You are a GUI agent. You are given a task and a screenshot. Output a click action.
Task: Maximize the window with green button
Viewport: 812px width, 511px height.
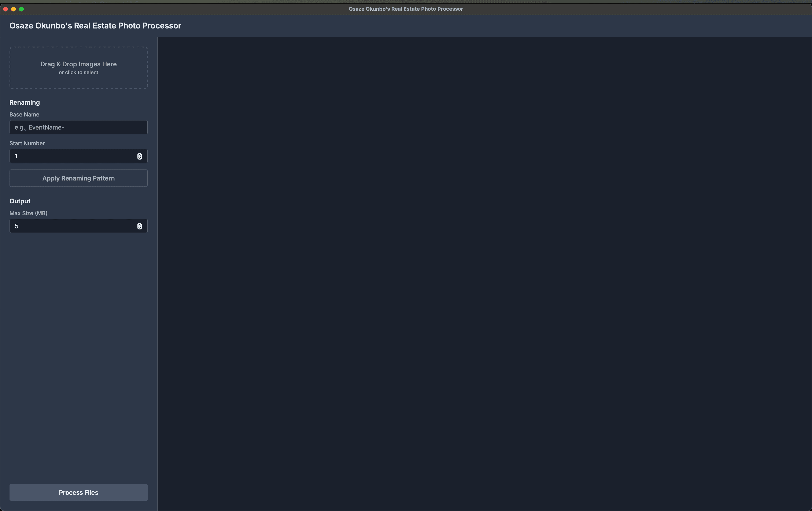point(21,9)
